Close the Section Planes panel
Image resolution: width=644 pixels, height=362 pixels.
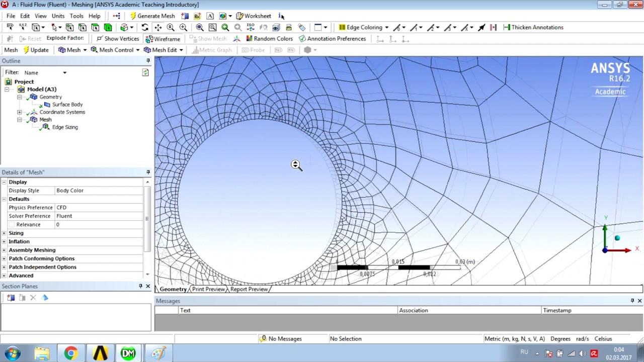pos(148,286)
